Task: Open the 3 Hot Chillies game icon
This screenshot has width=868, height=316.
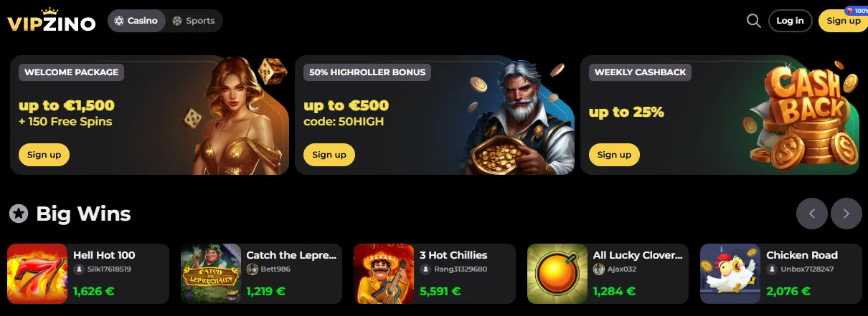Action: pyautogui.click(x=384, y=274)
